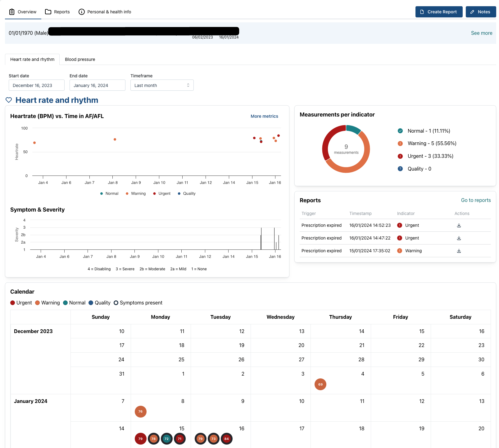
Task: Download the 15/01/2024 Warning report
Action: pos(459,251)
